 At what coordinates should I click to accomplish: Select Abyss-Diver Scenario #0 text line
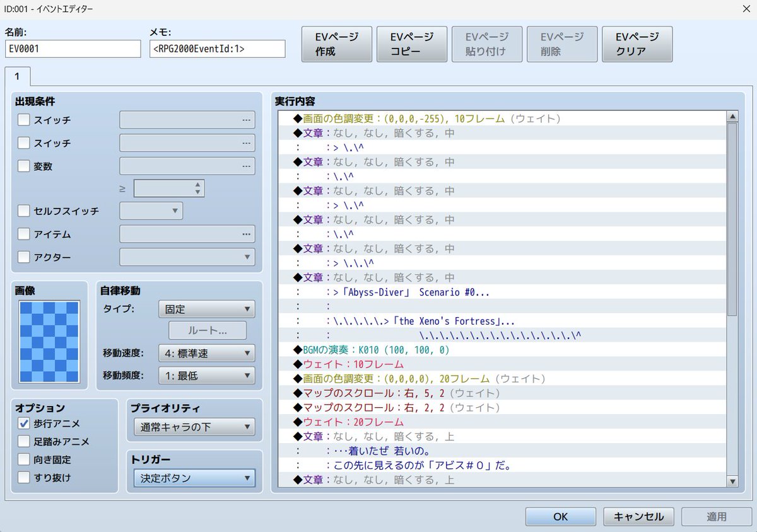502,292
